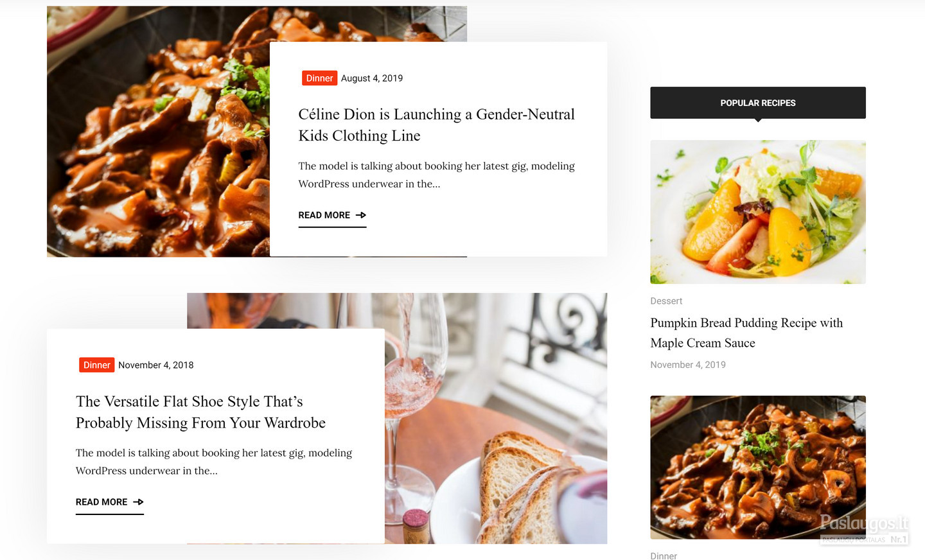Screen dimensions: 925x560
Task: Open the Pumpkin Bread Pudding Recipe title
Action: pyautogui.click(x=746, y=333)
